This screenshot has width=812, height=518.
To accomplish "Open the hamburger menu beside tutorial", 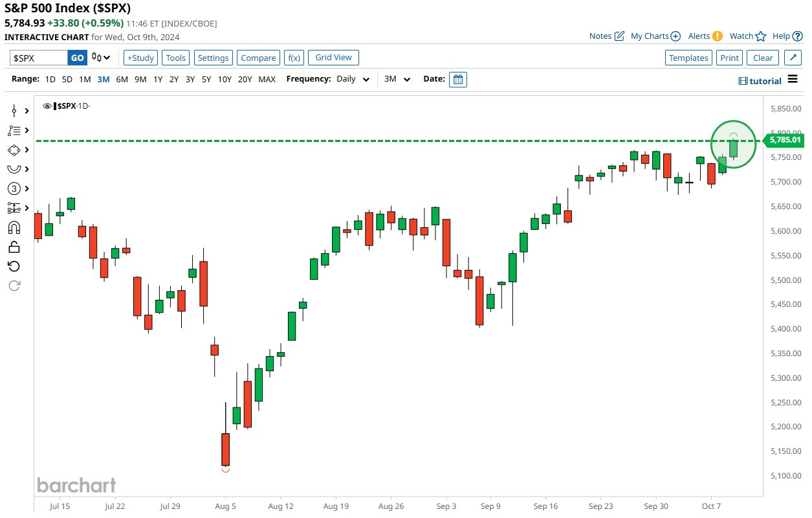I will click(793, 80).
